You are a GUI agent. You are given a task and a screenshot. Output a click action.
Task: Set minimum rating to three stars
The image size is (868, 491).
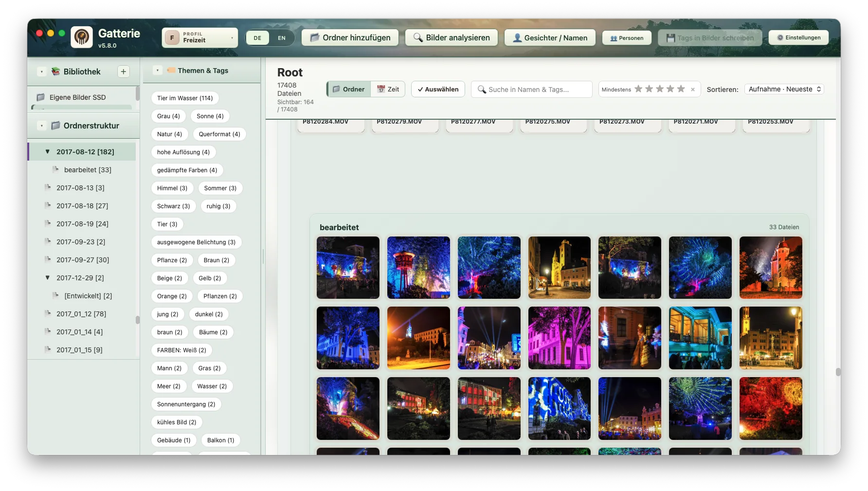[660, 89]
